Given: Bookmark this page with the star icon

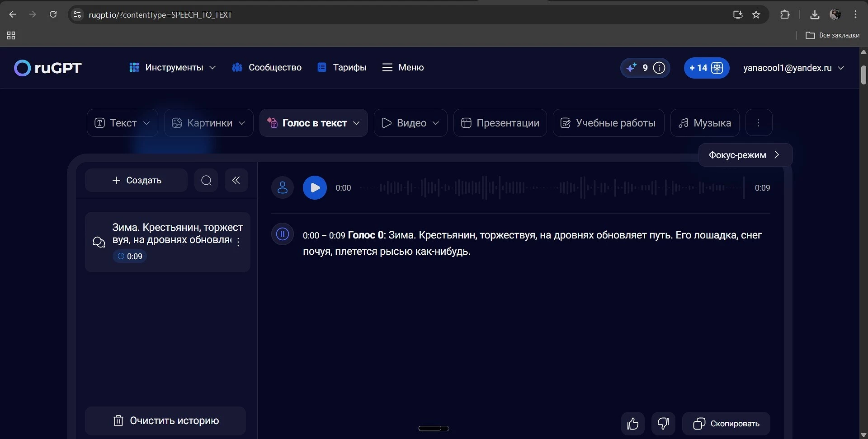Looking at the screenshot, I should click(756, 14).
